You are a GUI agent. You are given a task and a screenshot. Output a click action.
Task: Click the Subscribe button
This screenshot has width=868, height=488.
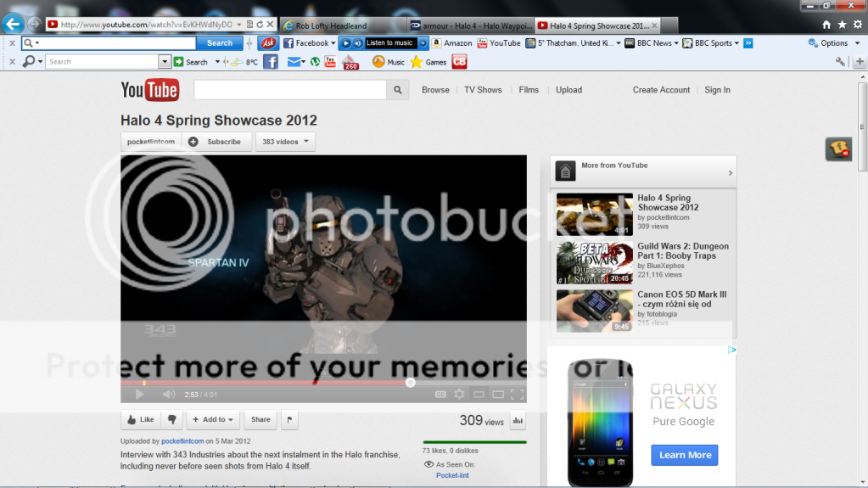coord(216,142)
